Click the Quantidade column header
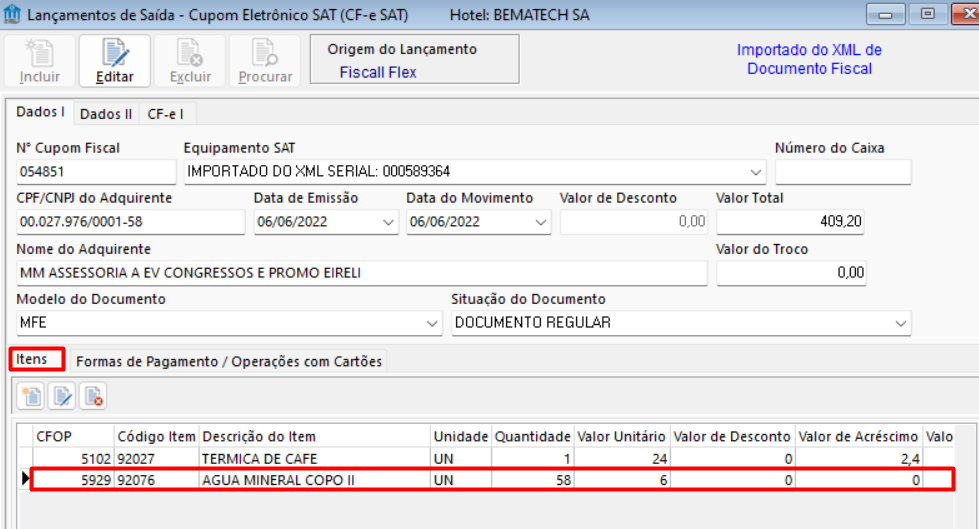 533,437
